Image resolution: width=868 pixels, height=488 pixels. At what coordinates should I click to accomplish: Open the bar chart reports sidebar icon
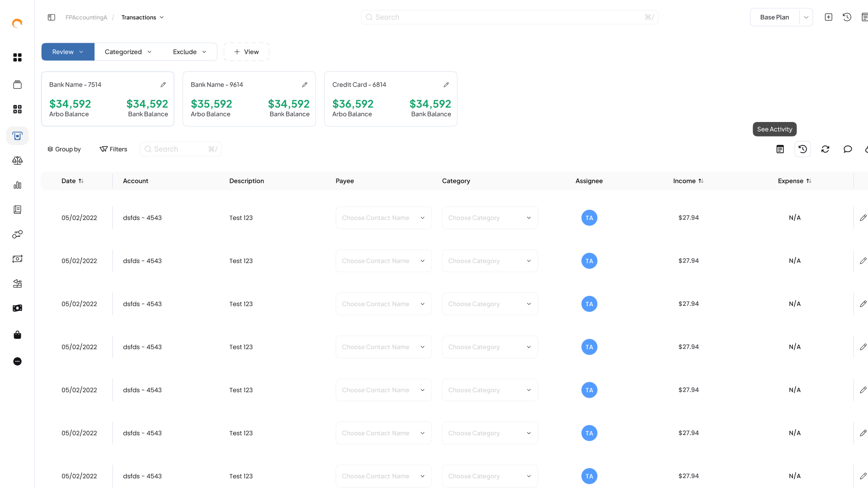tap(17, 185)
